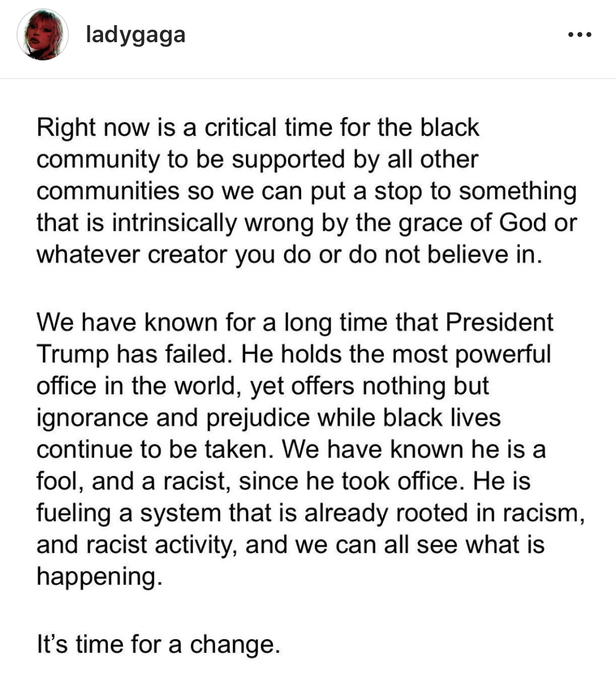Click the word 'happening.' in the post
Screen dimensions: 616x694
[100, 577]
